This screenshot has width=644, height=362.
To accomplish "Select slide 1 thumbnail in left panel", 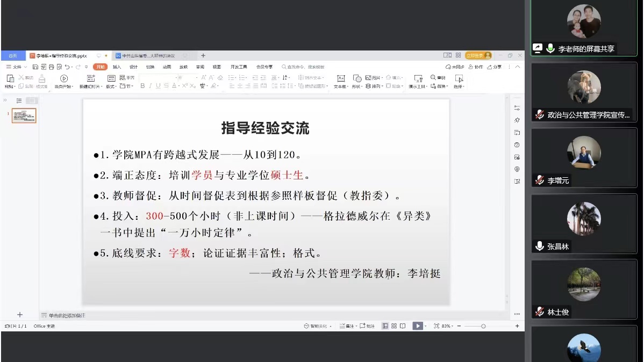I will pos(24,115).
